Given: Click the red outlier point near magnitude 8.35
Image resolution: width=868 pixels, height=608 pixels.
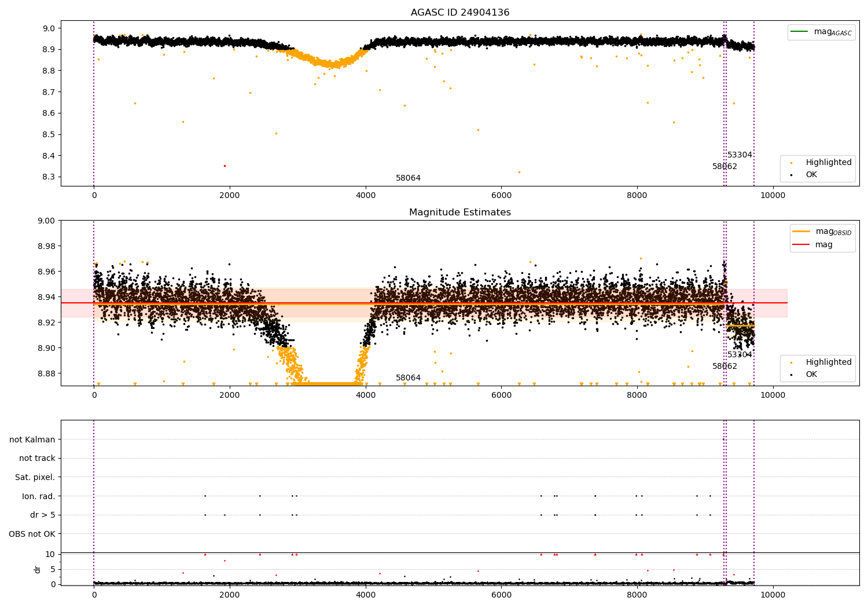Looking at the screenshot, I should point(225,166).
